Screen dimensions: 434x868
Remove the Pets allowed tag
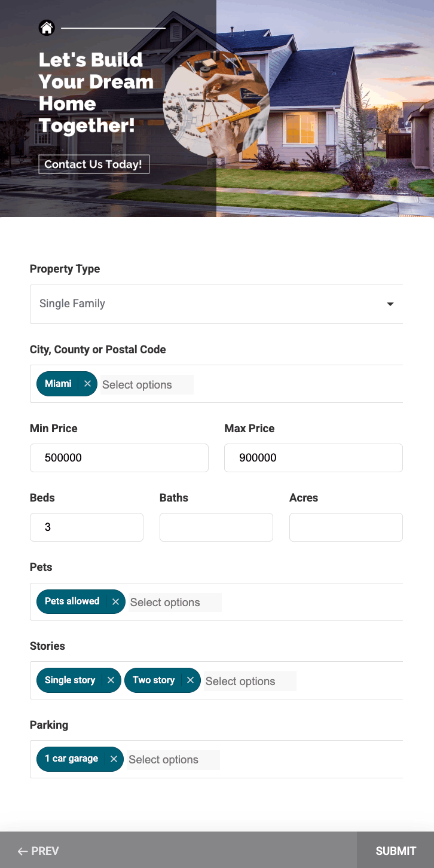point(115,601)
